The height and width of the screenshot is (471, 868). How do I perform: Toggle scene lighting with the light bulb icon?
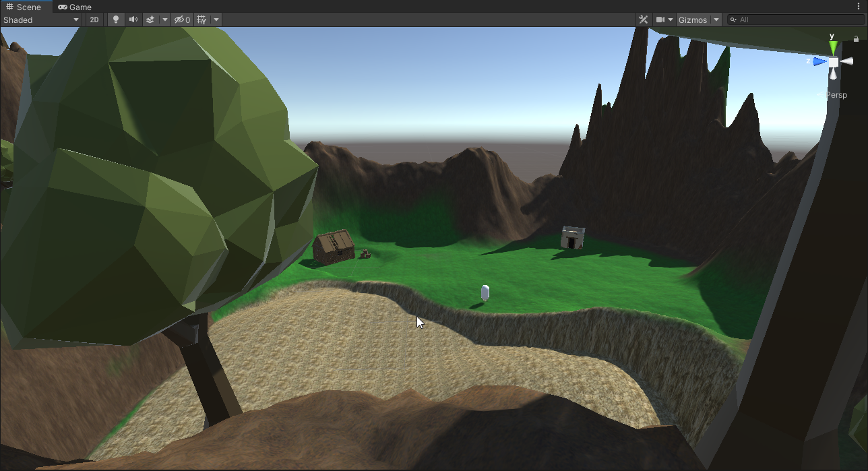[115, 20]
